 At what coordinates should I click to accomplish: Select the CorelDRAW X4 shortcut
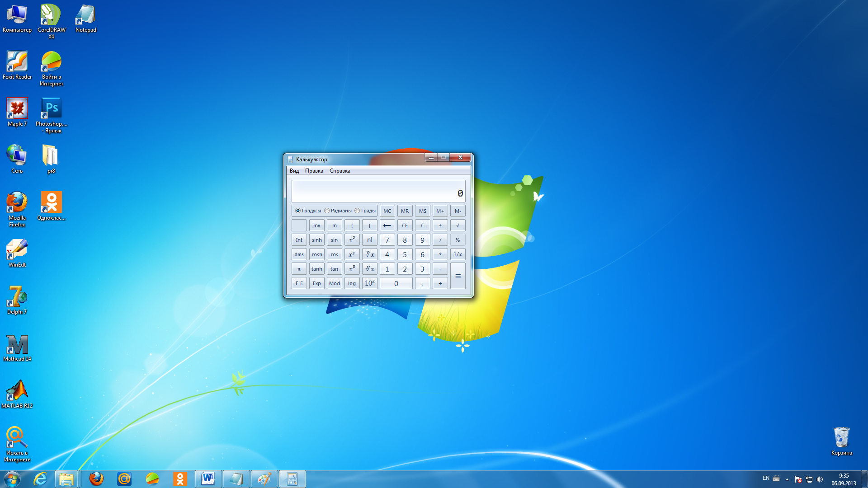[x=51, y=22]
